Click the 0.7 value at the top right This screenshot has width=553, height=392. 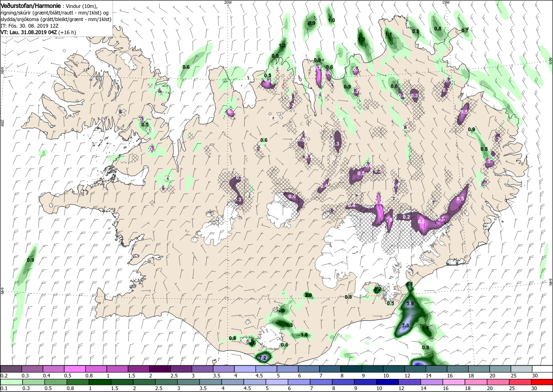[x=465, y=30]
